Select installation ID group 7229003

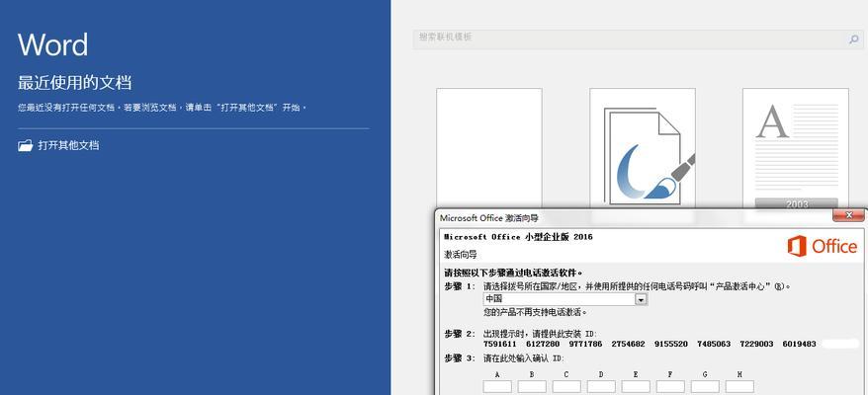tap(756, 344)
